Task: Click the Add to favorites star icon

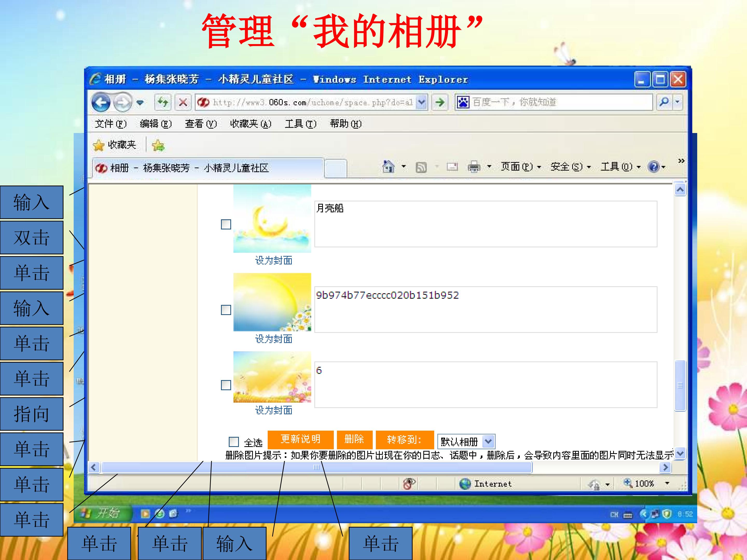Action: [x=158, y=145]
